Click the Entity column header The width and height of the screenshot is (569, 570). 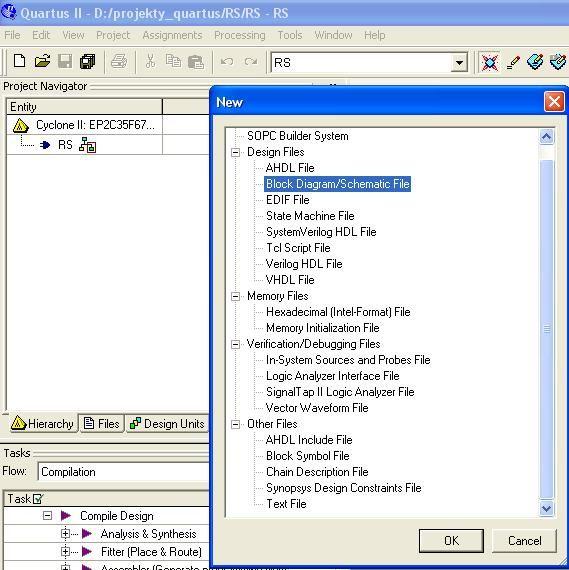click(84, 107)
